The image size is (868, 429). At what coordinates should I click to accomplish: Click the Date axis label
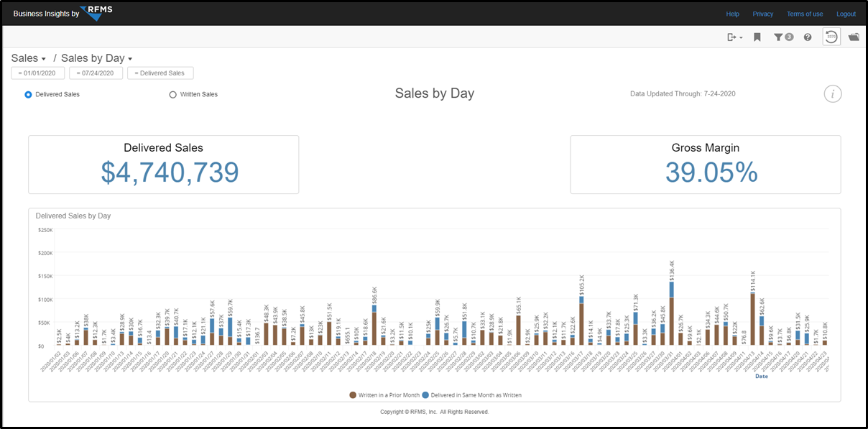761,376
